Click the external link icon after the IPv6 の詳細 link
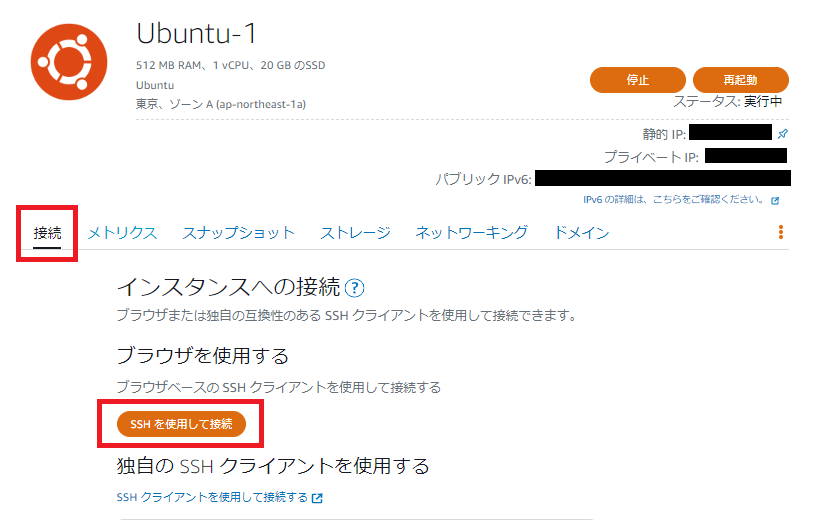The width and height of the screenshot is (837, 520). 775,201
